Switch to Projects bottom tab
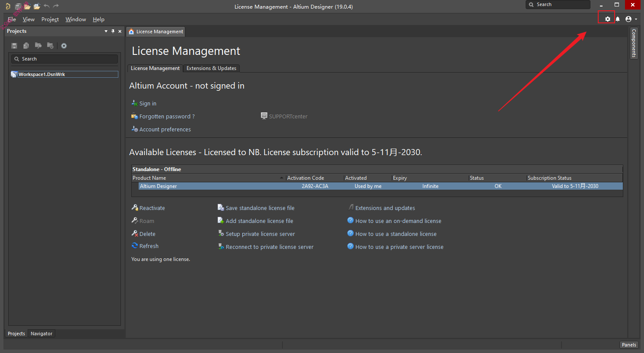This screenshot has height=353, width=644. click(x=16, y=334)
